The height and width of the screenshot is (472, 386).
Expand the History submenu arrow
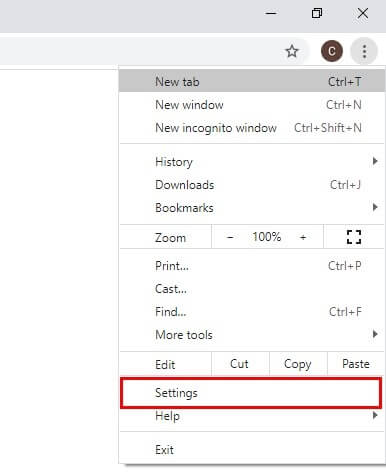pyautogui.click(x=375, y=161)
